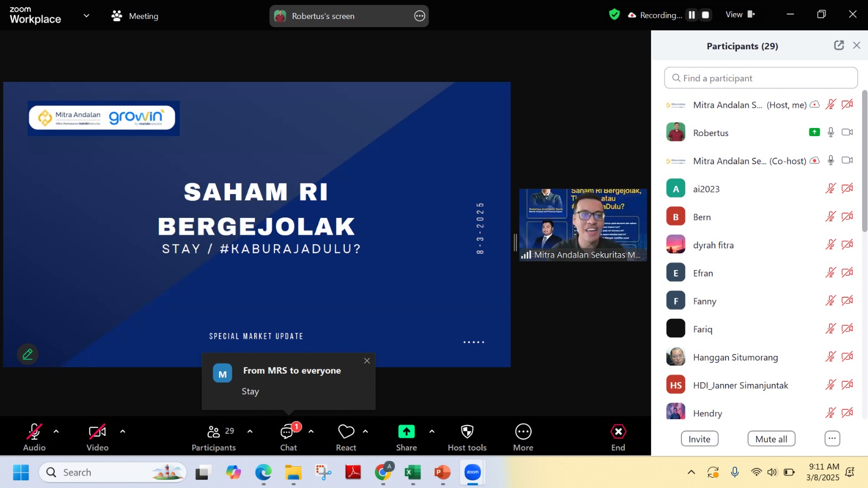Click the green Share screen icon

click(406, 432)
